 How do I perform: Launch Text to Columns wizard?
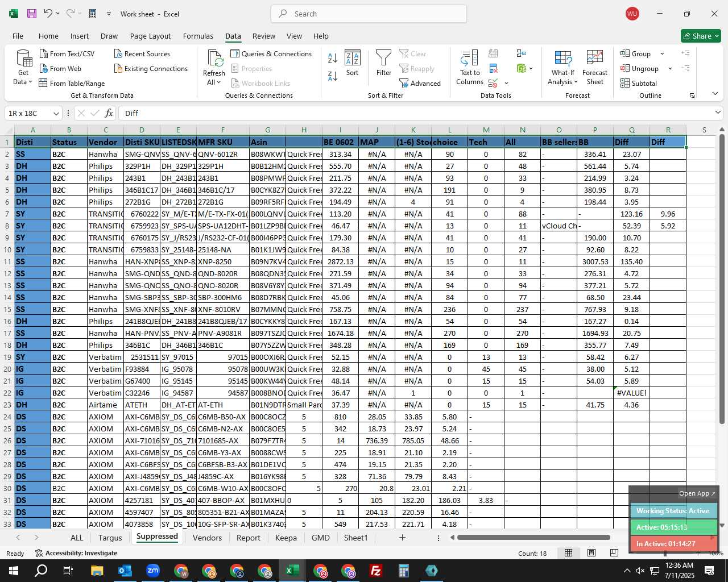pos(470,67)
